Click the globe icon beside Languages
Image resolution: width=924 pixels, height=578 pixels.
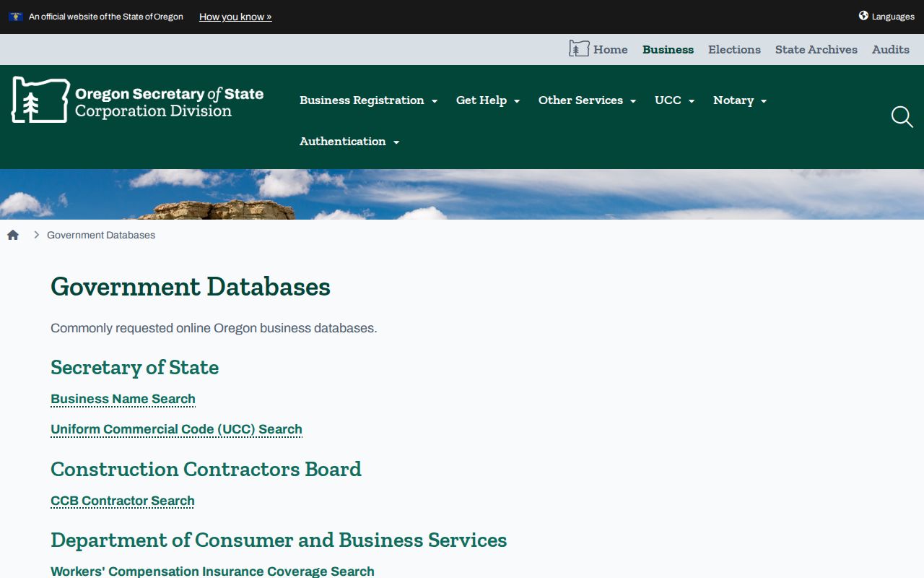click(863, 16)
